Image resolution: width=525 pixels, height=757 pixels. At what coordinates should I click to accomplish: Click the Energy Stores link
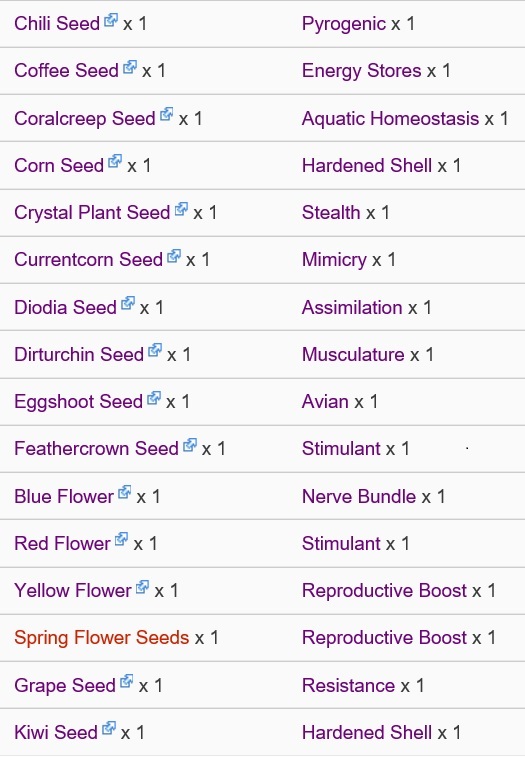tap(362, 71)
